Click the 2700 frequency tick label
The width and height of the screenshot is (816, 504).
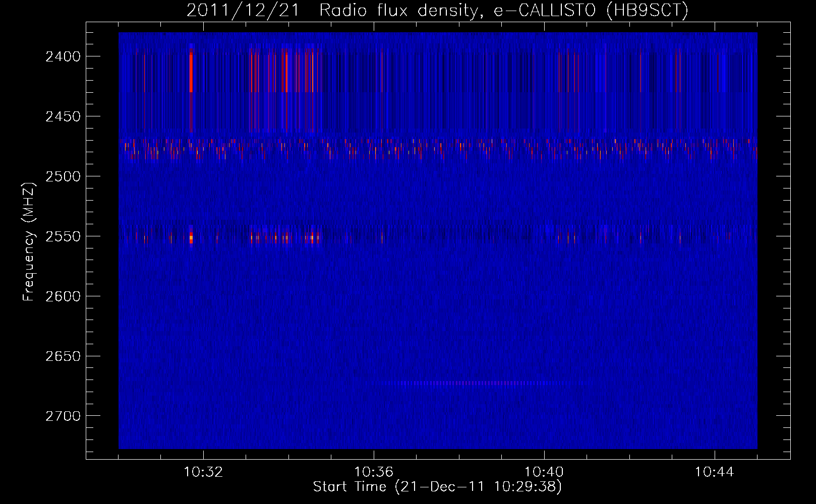tap(63, 416)
